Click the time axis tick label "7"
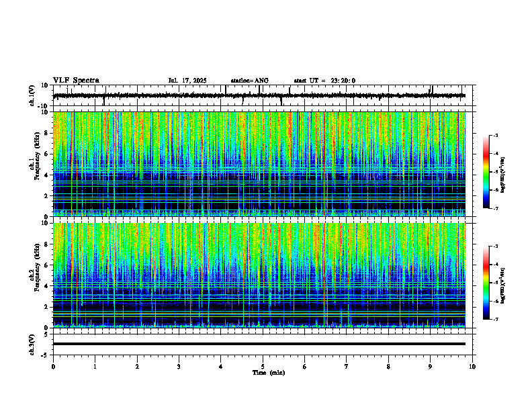Viewport: 532px width, 411px height. (347, 367)
